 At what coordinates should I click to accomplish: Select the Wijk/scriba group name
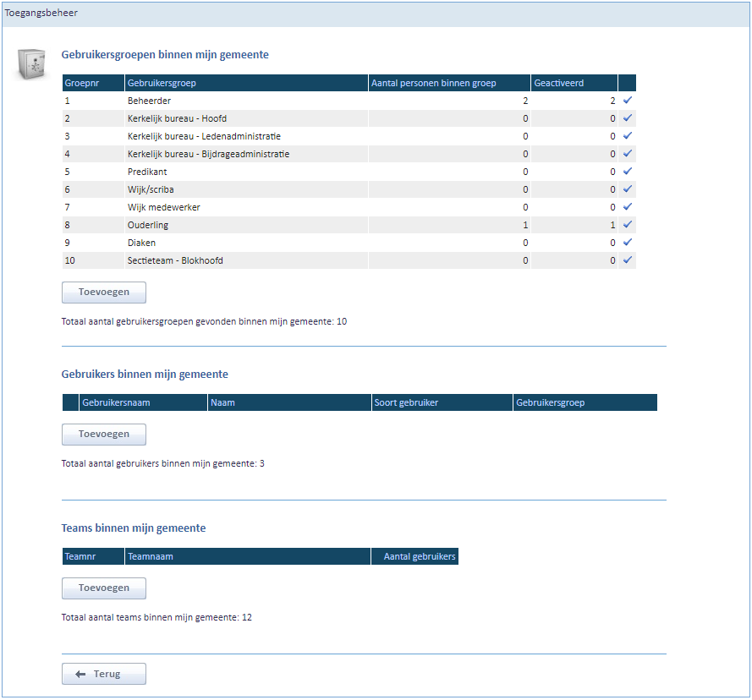coord(151,189)
